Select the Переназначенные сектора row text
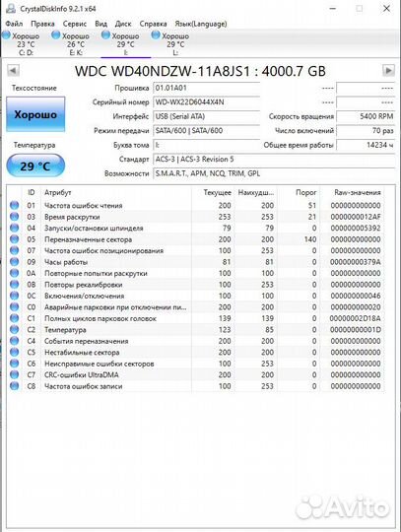401x532 pixels. click(89, 239)
